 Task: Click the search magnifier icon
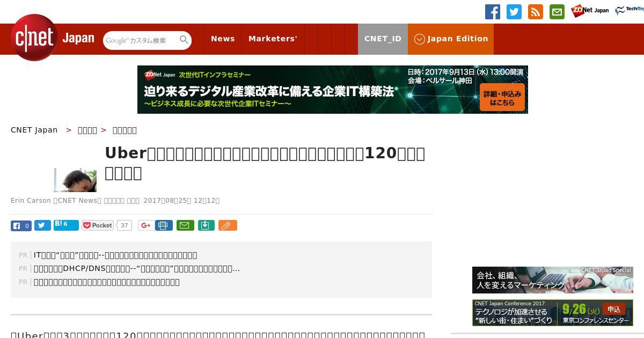(184, 40)
